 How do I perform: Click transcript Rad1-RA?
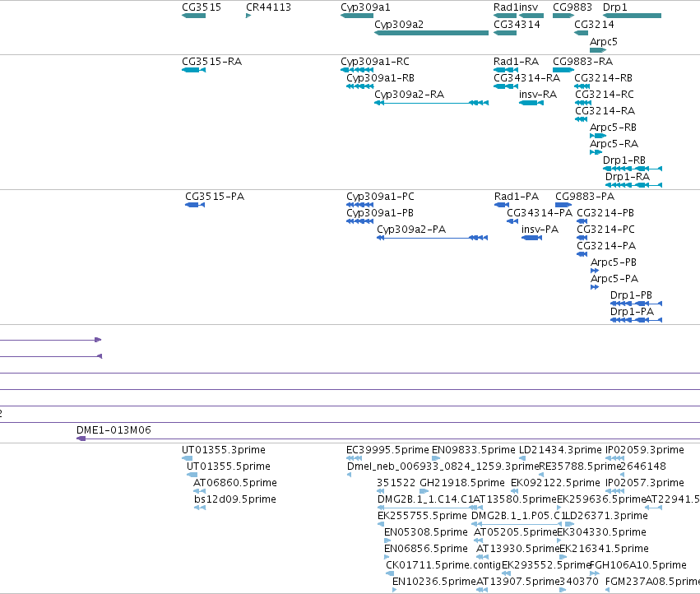(516, 62)
